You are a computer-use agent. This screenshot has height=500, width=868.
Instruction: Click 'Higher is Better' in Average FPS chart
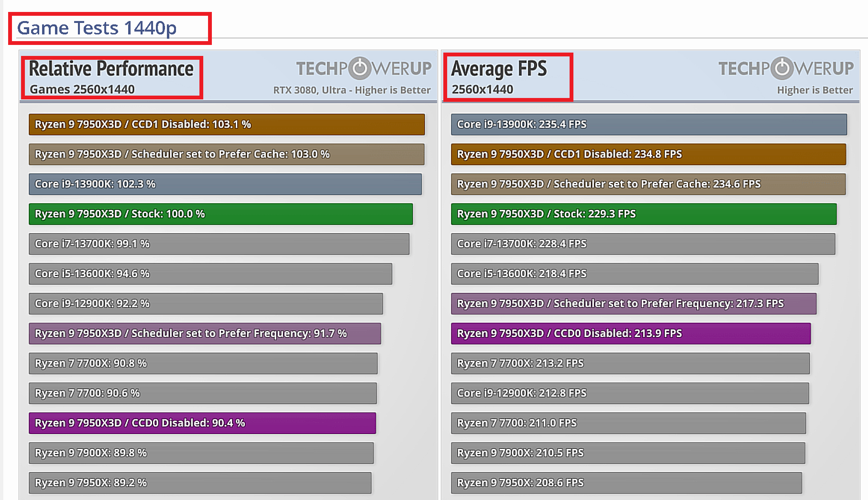[x=815, y=90]
